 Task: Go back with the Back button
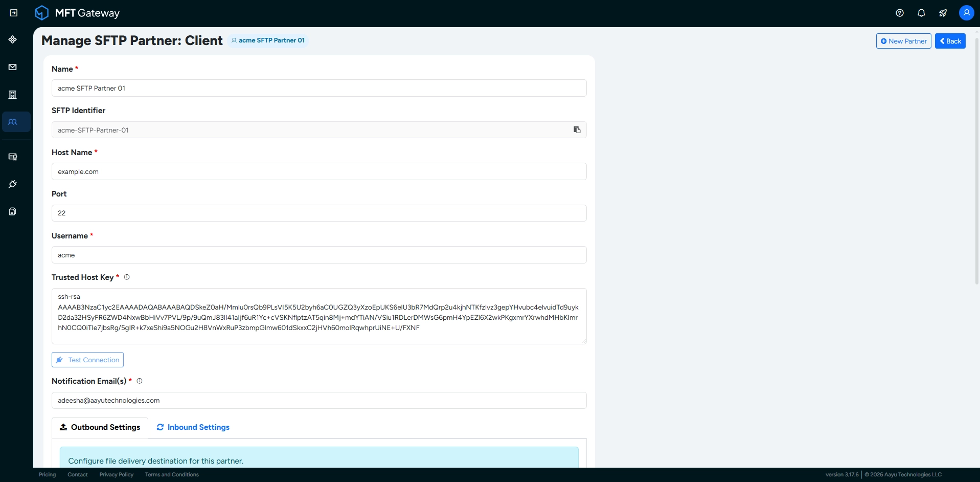[950, 41]
